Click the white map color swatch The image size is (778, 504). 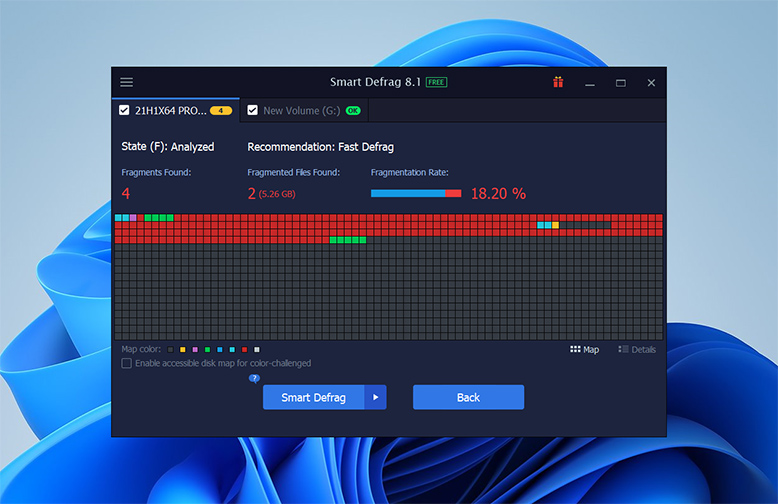(x=257, y=350)
